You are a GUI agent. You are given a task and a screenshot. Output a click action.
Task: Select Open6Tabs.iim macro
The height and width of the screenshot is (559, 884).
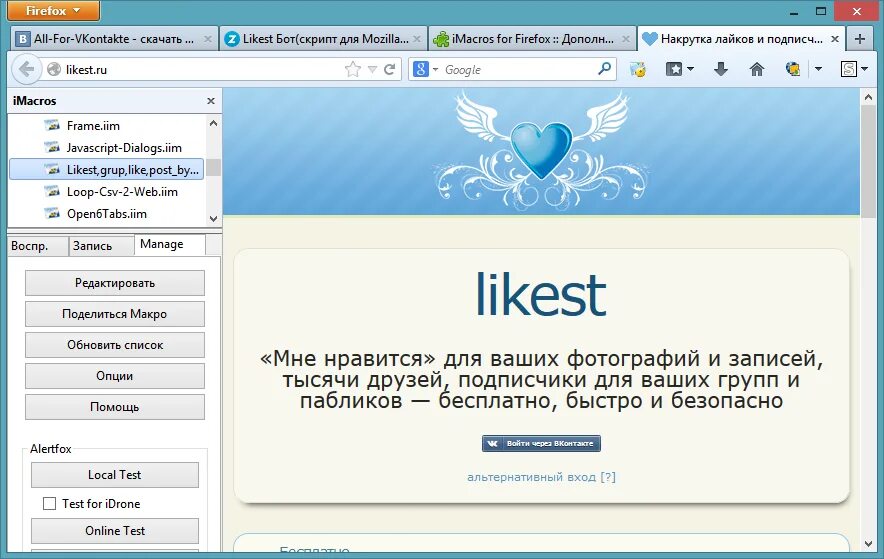point(107,214)
